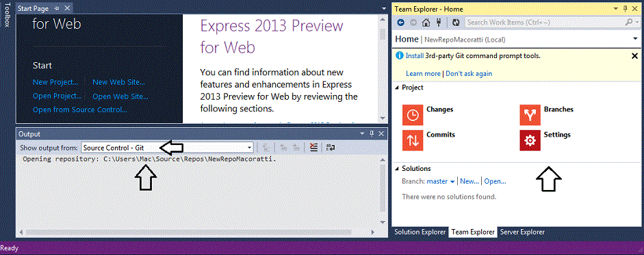
Task: Click the Opening repository output line
Action: (x=149, y=159)
